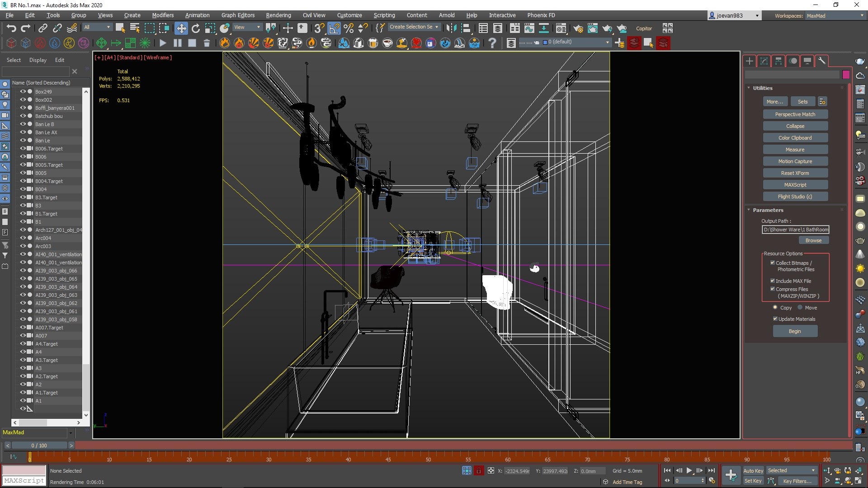Click the 0 / 100 time slider
This screenshot has width=868, height=488.
click(39, 446)
